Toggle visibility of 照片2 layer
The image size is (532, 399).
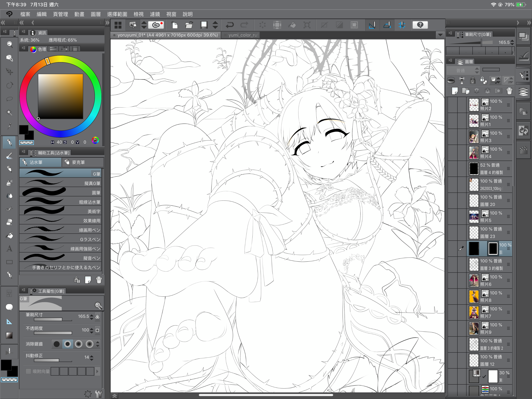click(452, 105)
